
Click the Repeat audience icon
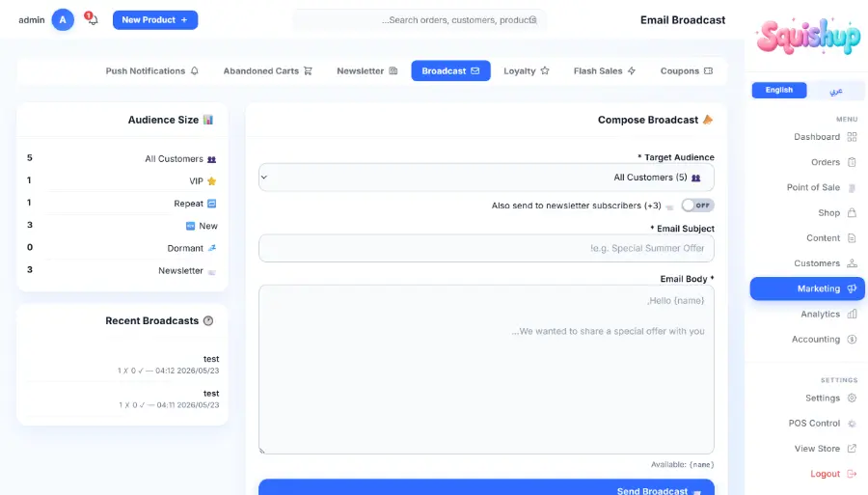211,204
